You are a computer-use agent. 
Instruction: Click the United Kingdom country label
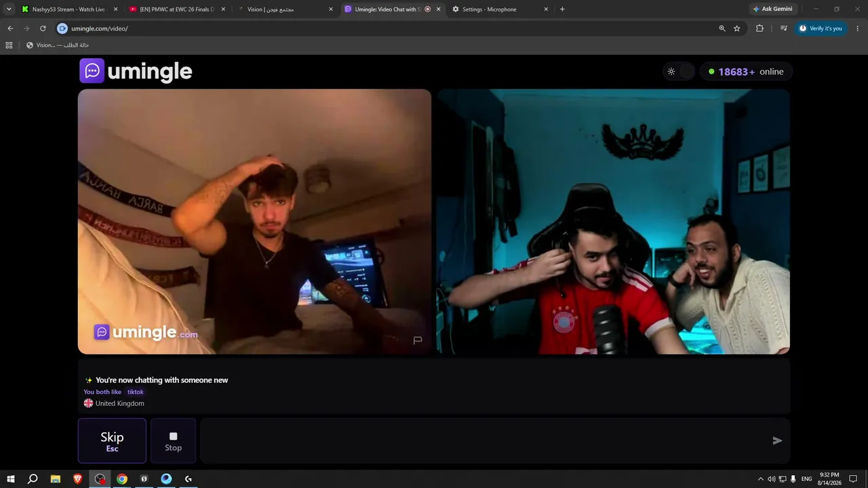point(119,403)
